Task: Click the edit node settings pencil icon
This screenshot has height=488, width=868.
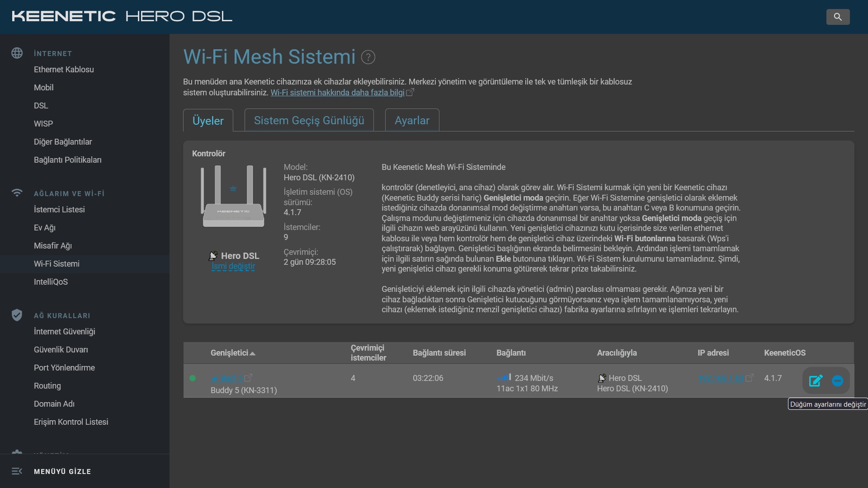Action: tap(816, 381)
